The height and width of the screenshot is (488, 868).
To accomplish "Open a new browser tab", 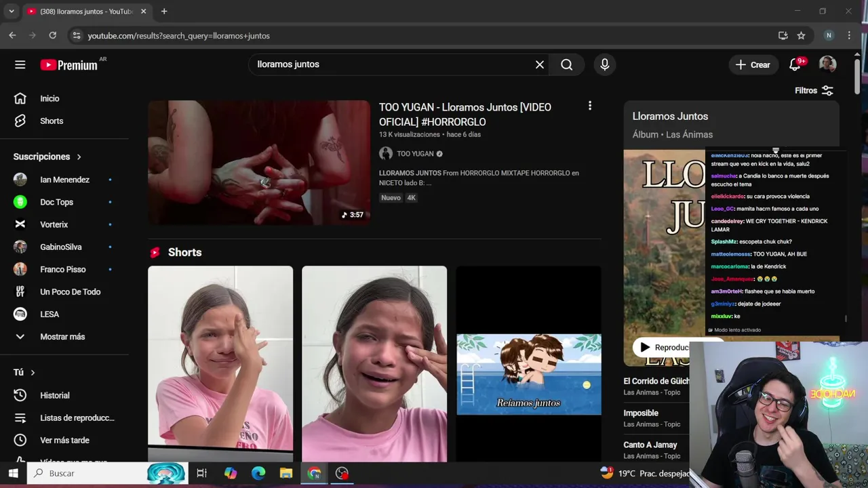I will point(164,11).
